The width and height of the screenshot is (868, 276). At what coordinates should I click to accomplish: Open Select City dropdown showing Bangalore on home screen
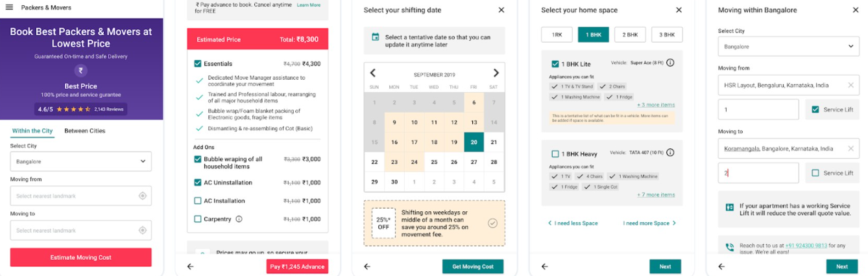(x=81, y=161)
